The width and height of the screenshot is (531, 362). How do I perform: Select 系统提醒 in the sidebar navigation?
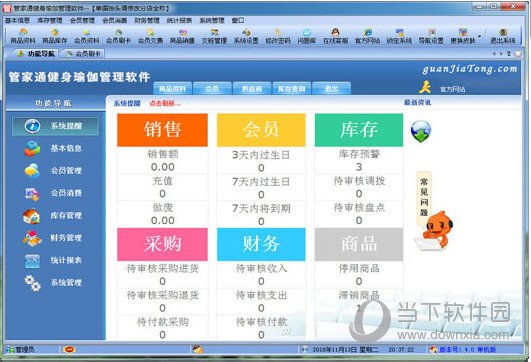click(x=56, y=126)
